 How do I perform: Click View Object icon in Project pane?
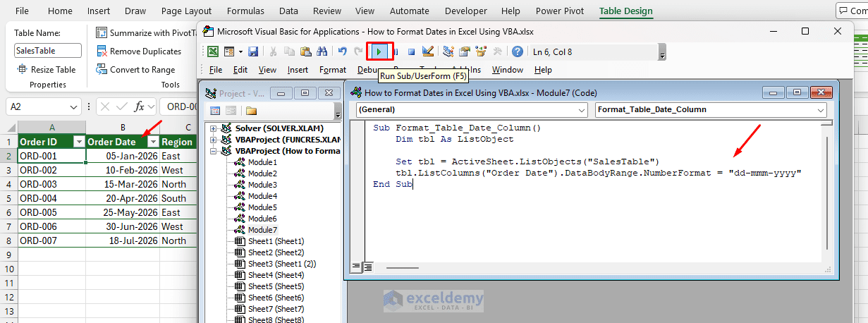click(230, 111)
